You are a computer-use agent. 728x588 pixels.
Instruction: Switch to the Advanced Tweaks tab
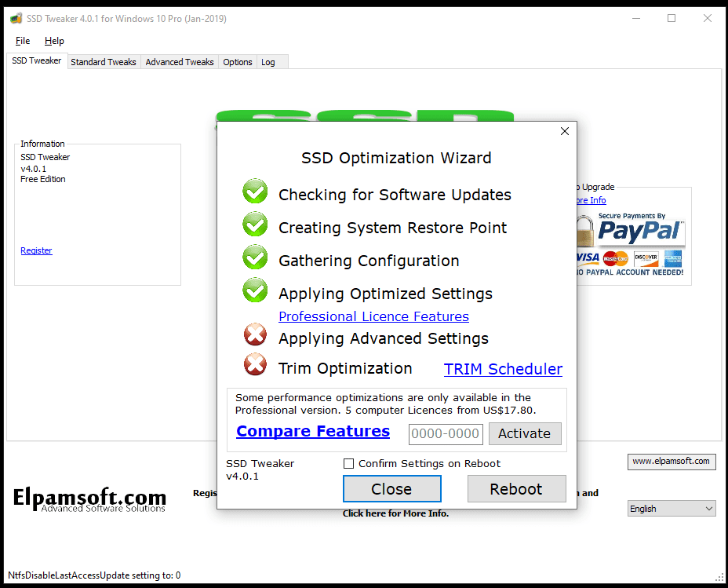(179, 62)
